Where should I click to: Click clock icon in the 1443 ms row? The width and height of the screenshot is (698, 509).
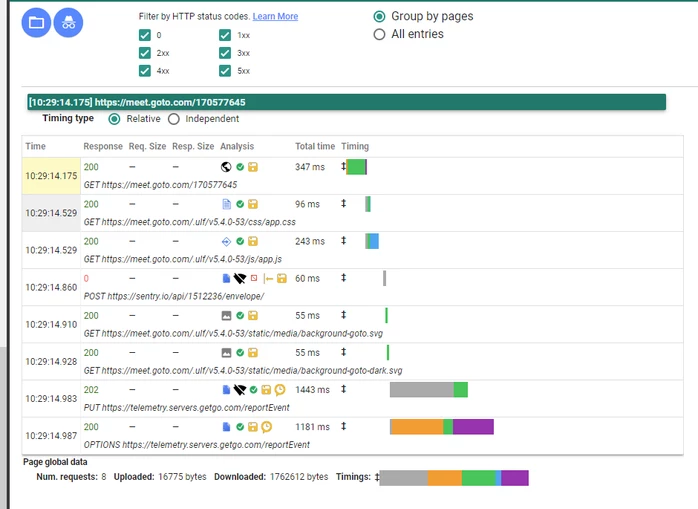click(x=280, y=390)
